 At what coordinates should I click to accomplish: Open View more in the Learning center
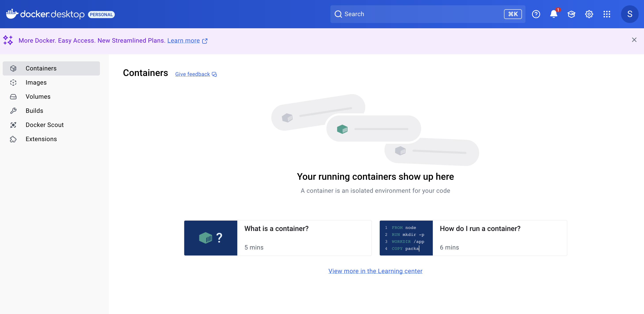(375, 271)
